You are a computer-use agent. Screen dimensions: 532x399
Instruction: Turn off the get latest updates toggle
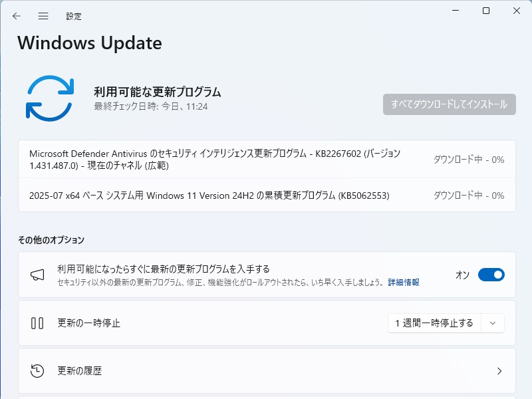[491, 275]
